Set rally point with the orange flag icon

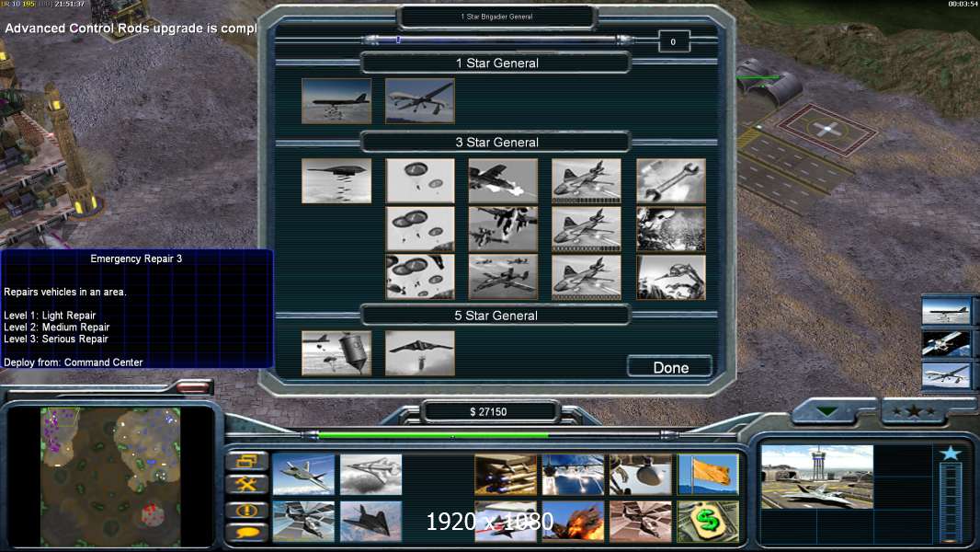pyautogui.click(x=708, y=475)
